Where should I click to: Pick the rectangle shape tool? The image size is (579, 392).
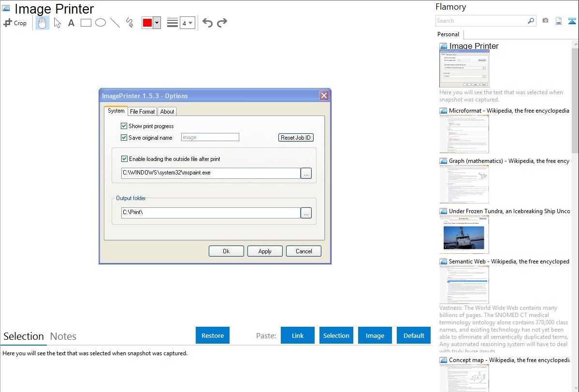click(86, 23)
